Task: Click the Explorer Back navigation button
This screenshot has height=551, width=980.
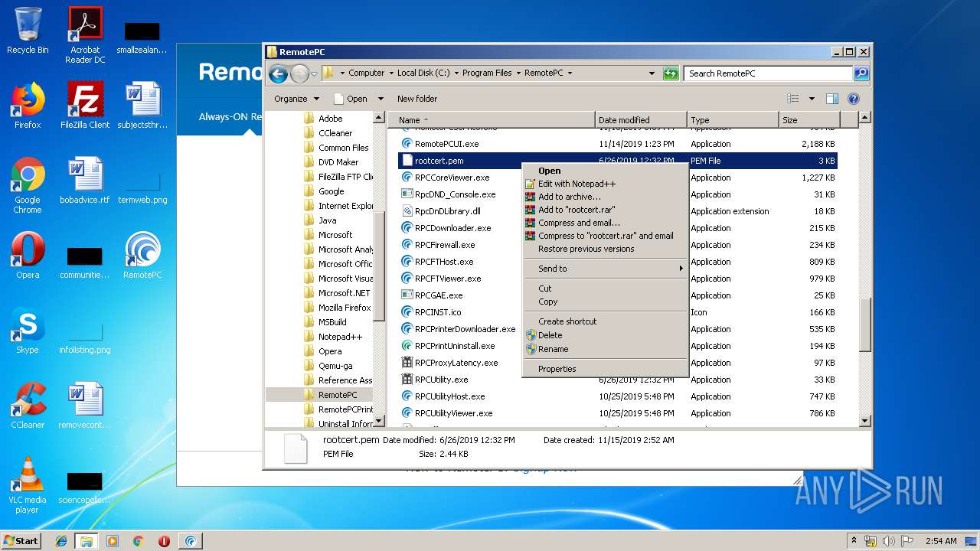Action: tap(278, 73)
